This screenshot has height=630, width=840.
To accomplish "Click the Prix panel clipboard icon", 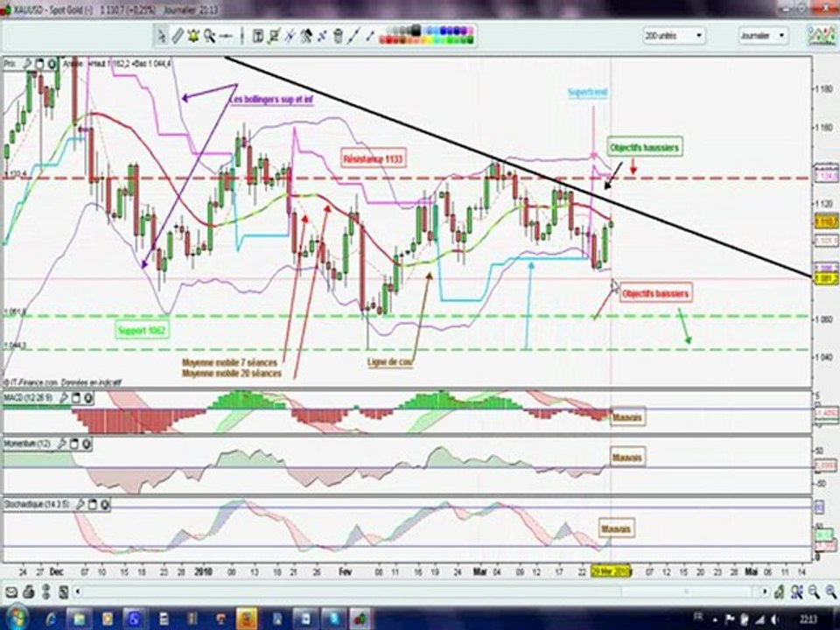I will (x=39, y=64).
